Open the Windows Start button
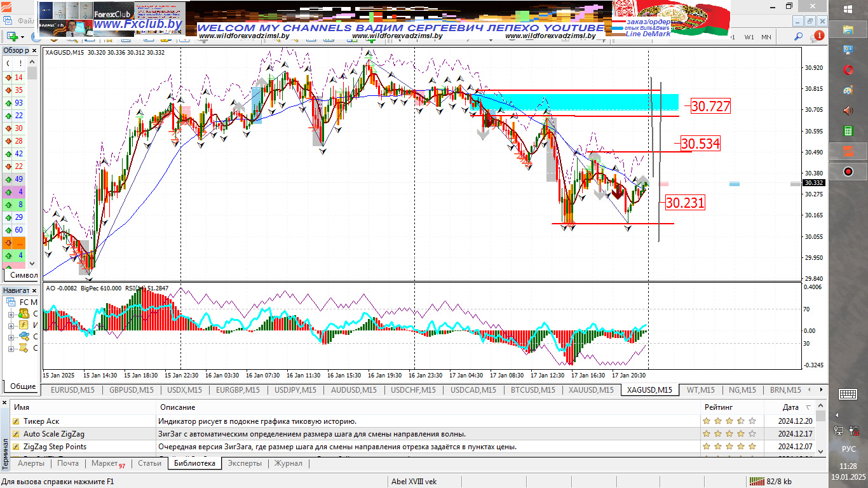 click(x=848, y=9)
